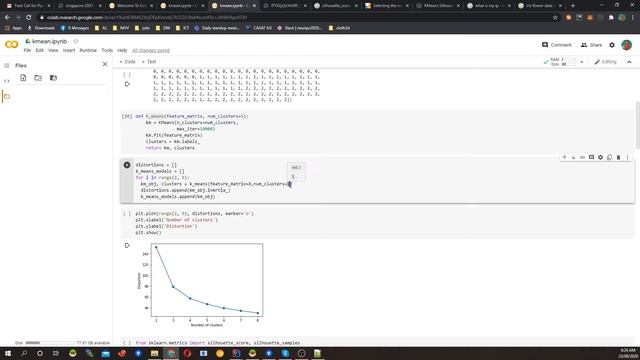Image resolution: width=640 pixels, height=360 pixels.
Task: Click the browser back arrow
Action: tap(7, 18)
